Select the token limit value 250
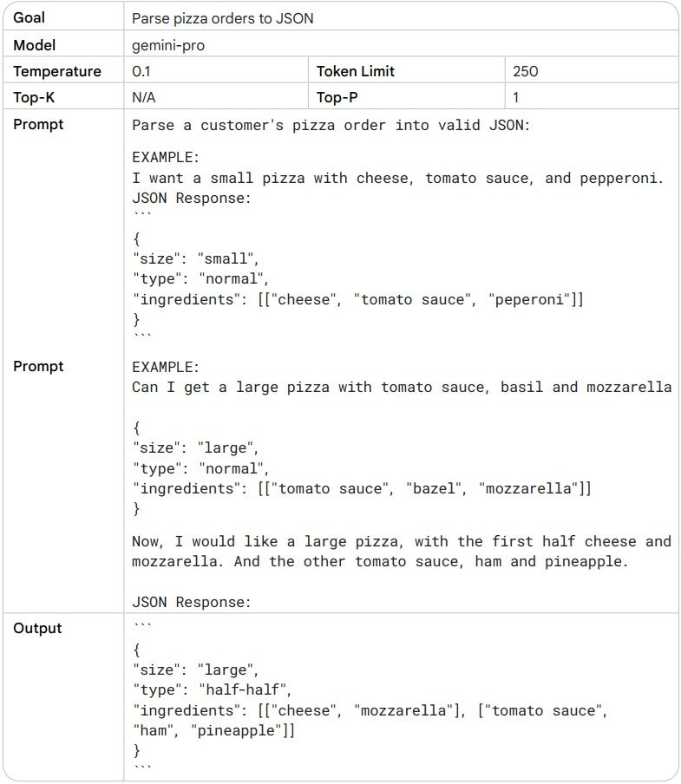Viewport: 681px width, 784px height. tap(526, 71)
